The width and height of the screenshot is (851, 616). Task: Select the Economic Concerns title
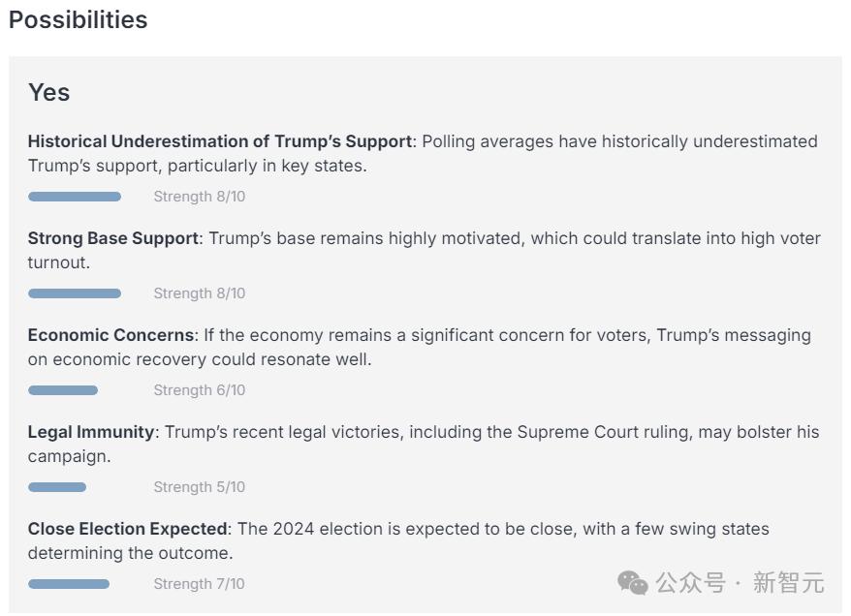pyautogui.click(x=110, y=335)
